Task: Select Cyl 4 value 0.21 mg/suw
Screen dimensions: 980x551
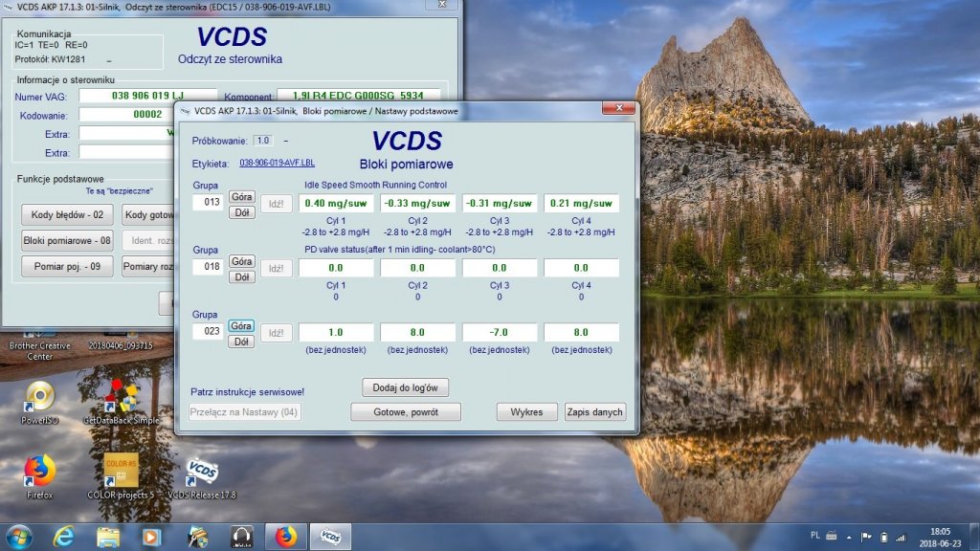Action: (581, 203)
